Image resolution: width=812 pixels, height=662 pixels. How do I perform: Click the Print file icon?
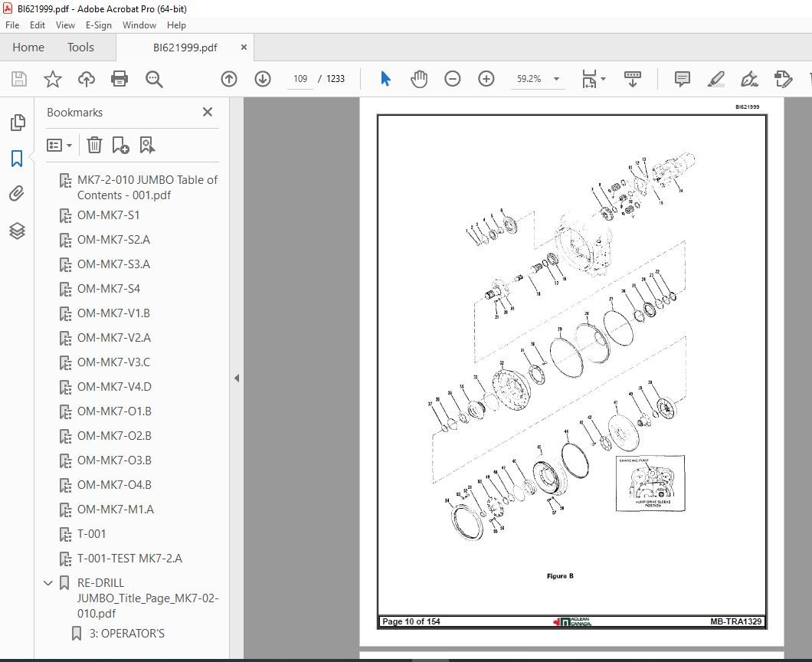tap(120, 79)
